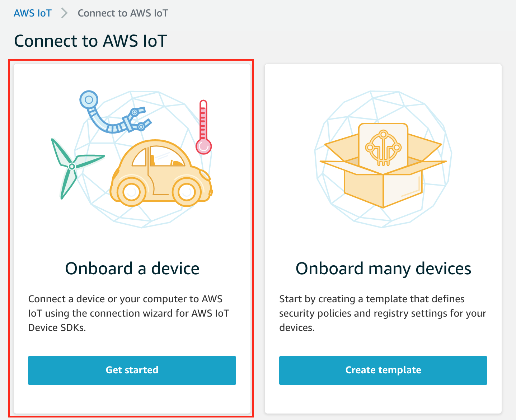Click the open cardboard box illustration
The image size is (516, 420).
[x=383, y=165]
